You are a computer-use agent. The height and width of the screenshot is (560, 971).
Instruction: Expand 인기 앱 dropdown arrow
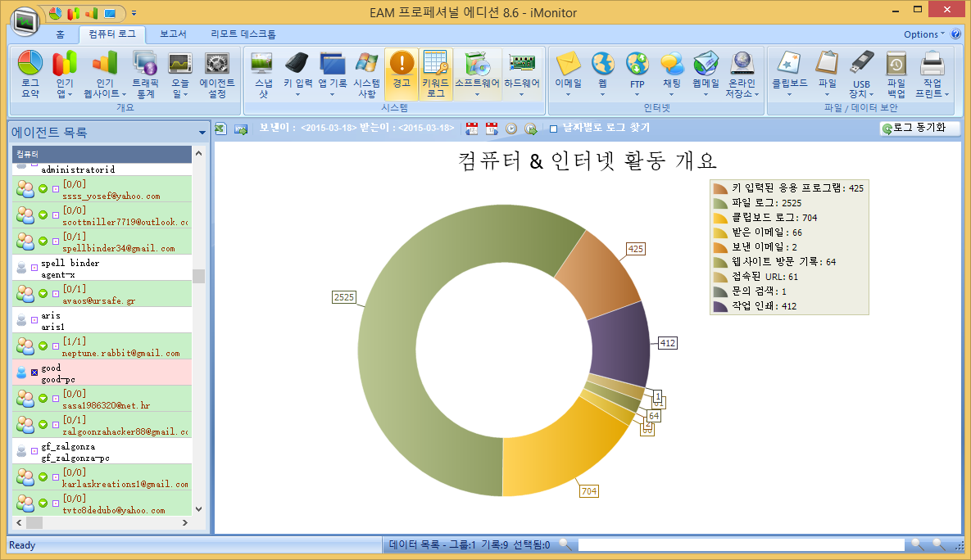coord(70,95)
